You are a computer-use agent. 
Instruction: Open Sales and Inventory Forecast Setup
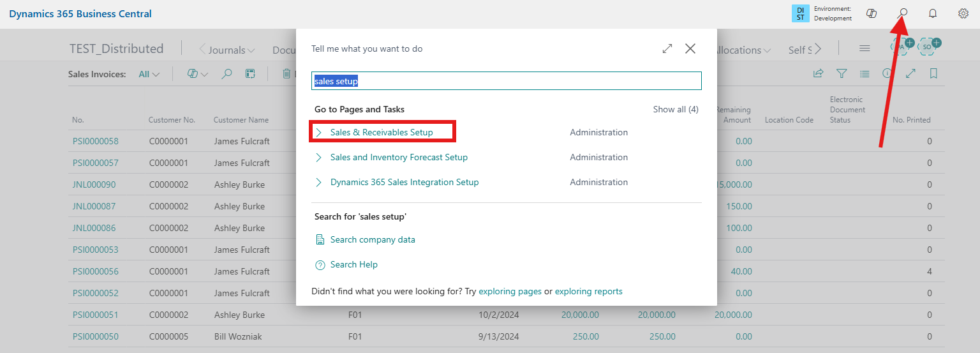399,157
